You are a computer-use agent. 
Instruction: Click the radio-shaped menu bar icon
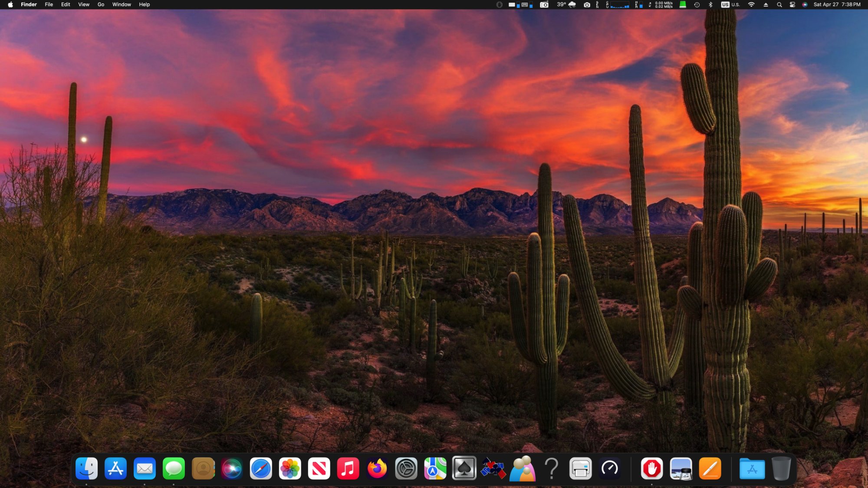(544, 4)
